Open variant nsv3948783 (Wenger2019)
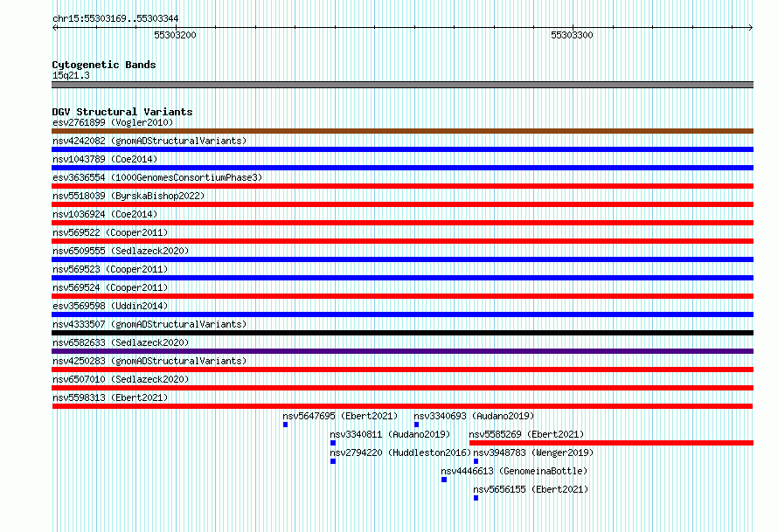778x532 pixels. coord(533,453)
